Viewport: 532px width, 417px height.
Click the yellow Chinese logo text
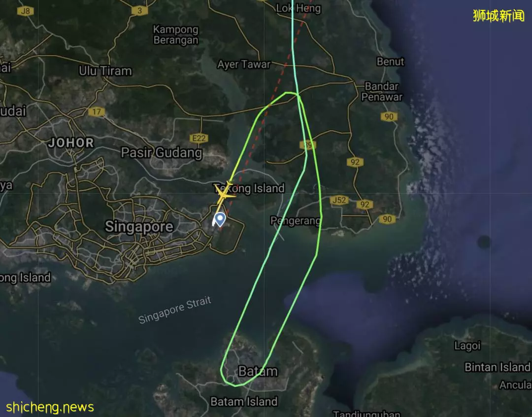click(499, 16)
